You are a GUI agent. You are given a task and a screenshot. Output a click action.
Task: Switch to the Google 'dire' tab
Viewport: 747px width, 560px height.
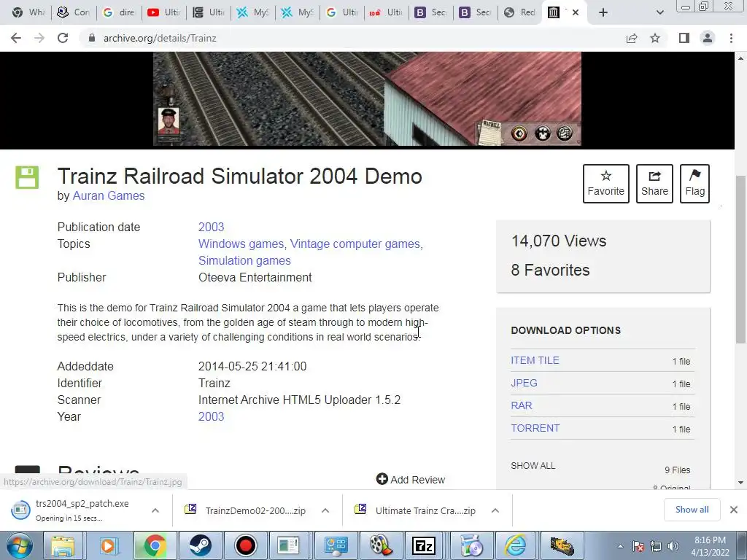pos(119,12)
